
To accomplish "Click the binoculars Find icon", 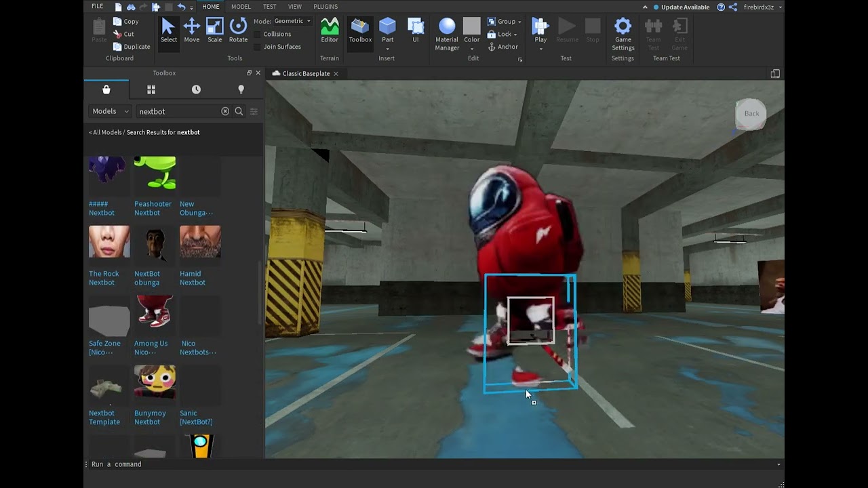I will pos(131,7).
